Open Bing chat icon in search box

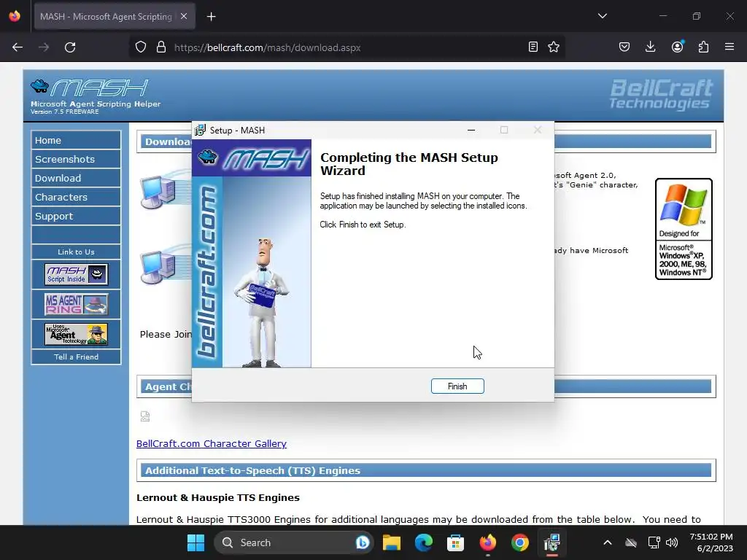[x=362, y=542]
